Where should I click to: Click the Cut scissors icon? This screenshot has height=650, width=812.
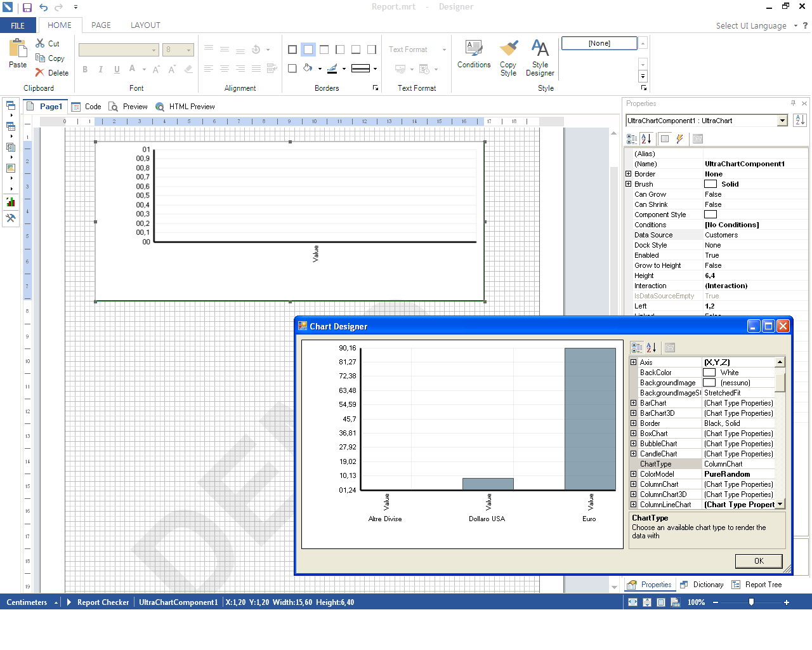(41, 43)
